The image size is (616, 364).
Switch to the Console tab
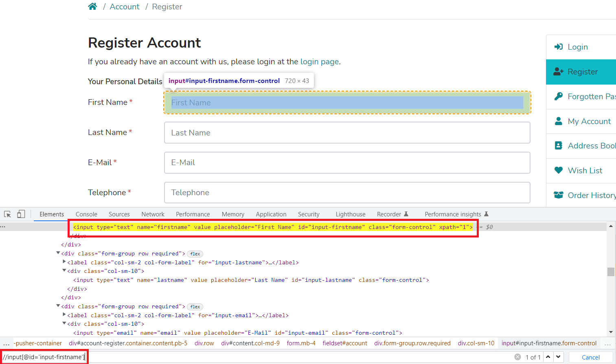(x=86, y=214)
